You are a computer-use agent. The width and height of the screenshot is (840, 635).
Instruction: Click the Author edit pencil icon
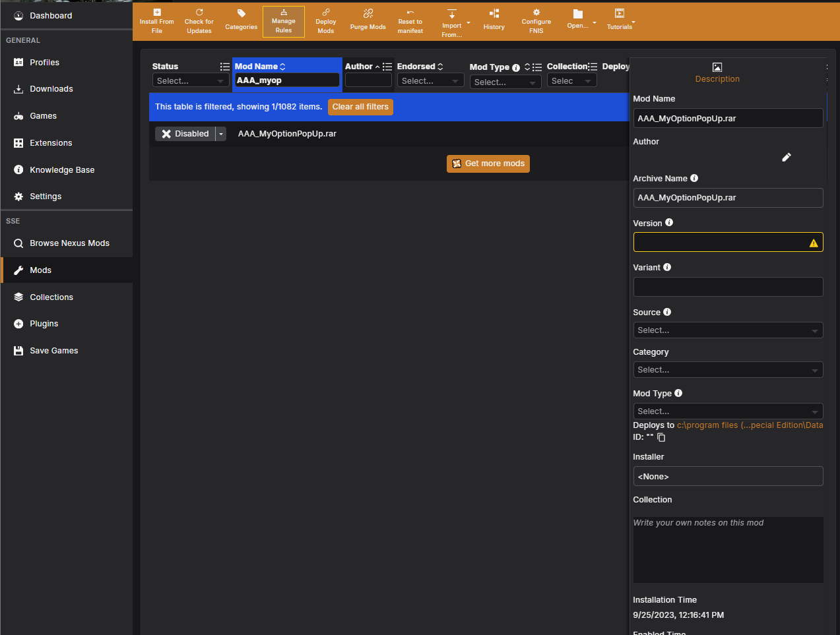[786, 157]
